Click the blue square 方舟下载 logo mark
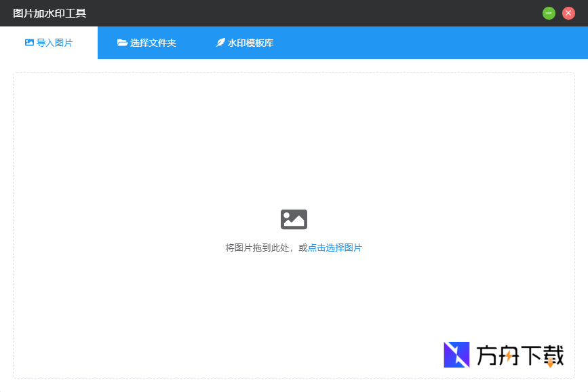Screen dimensions: 588x392 coord(455,354)
